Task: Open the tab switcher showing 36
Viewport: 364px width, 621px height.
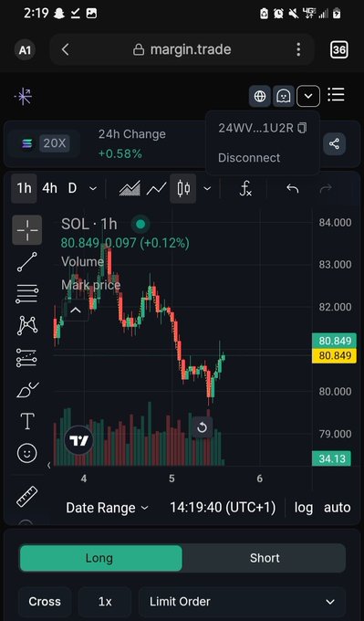Action: (x=338, y=49)
